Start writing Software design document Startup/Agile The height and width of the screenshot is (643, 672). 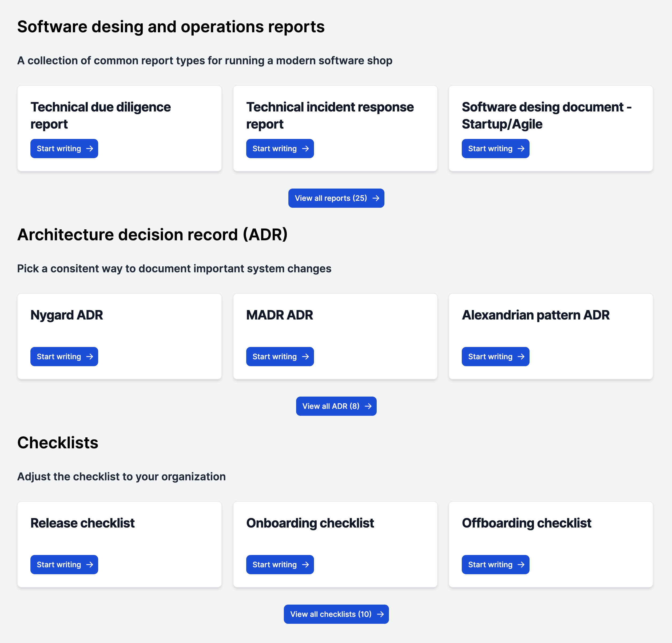click(x=495, y=148)
